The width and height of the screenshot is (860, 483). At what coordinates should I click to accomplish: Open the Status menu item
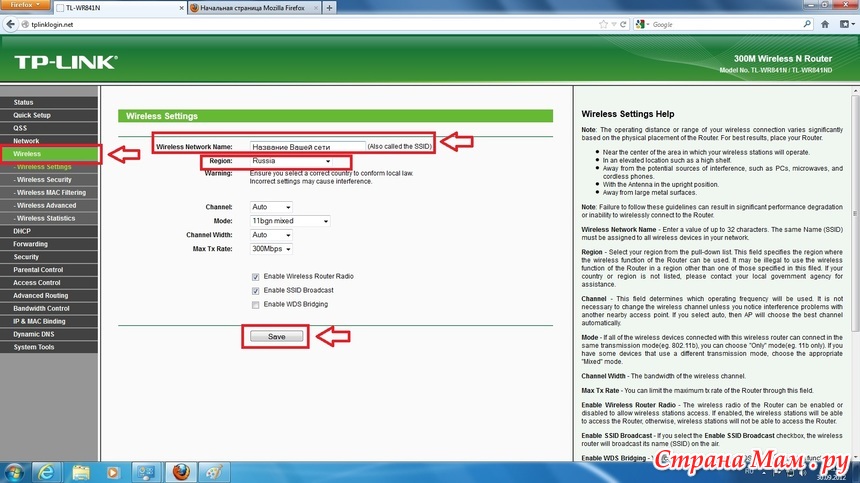49,103
